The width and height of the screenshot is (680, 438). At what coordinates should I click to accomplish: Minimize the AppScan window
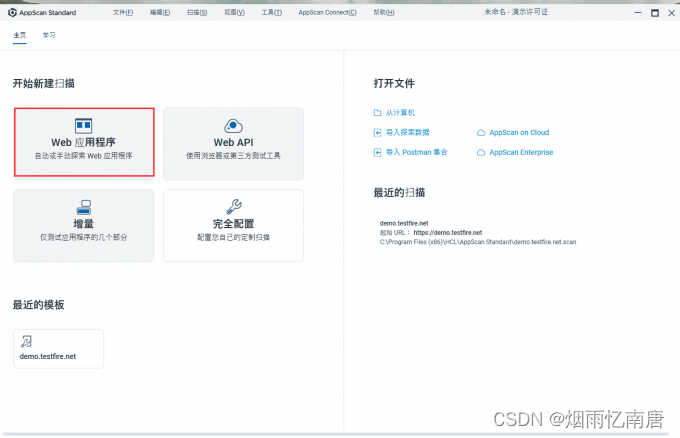(638, 13)
